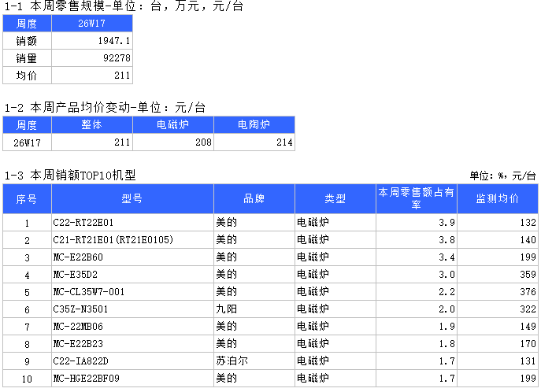Click the 美的 brand for MC-E35D2
The image size is (541, 392).
coord(226,275)
